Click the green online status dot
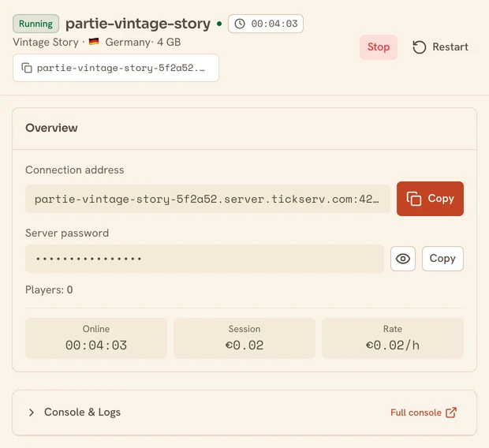 [219, 24]
